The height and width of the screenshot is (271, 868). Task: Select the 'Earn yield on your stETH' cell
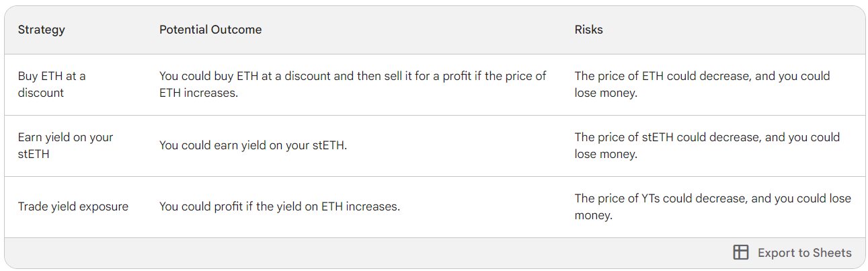(x=65, y=145)
